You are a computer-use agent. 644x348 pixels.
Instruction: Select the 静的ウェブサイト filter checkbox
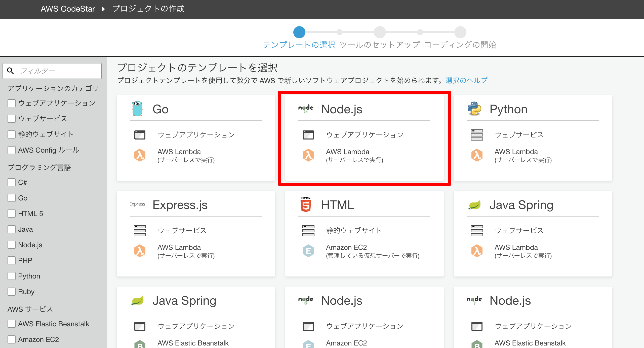click(12, 134)
